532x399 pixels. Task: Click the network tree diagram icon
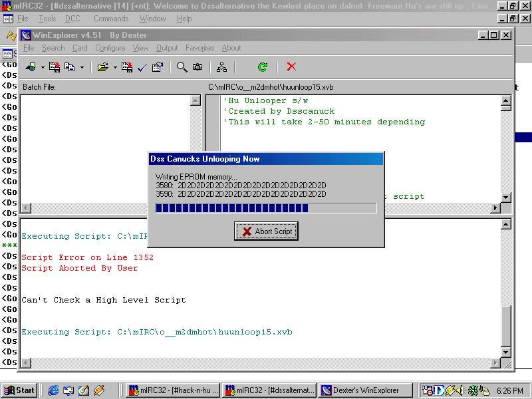[221, 67]
